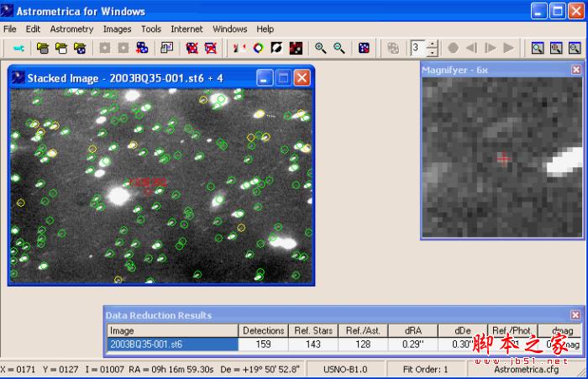Open the settings wrench icon
588x379 pixels.
18,48
